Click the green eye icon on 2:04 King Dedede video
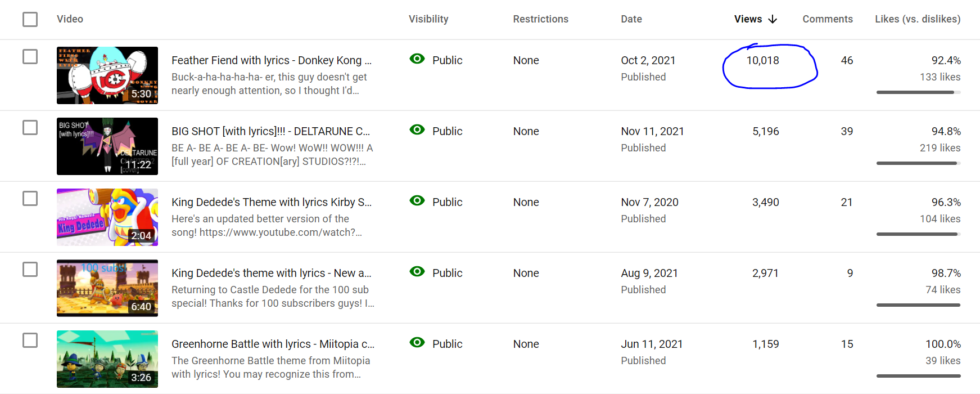The image size is (980, 394). coord(417,200)
